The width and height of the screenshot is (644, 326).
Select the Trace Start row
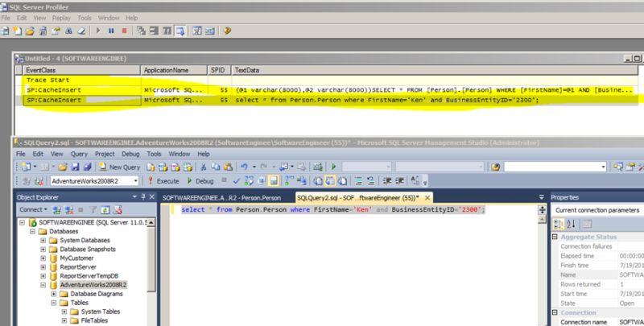[x=326, y=80]
